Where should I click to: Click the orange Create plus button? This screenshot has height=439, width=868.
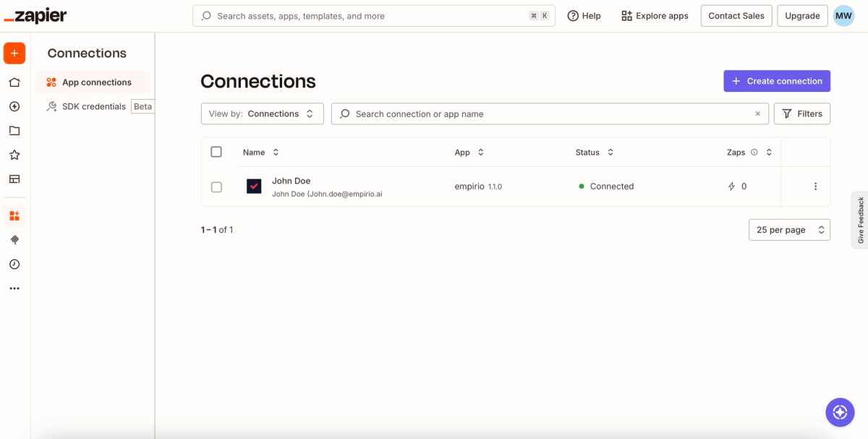[x=14, y=53]
